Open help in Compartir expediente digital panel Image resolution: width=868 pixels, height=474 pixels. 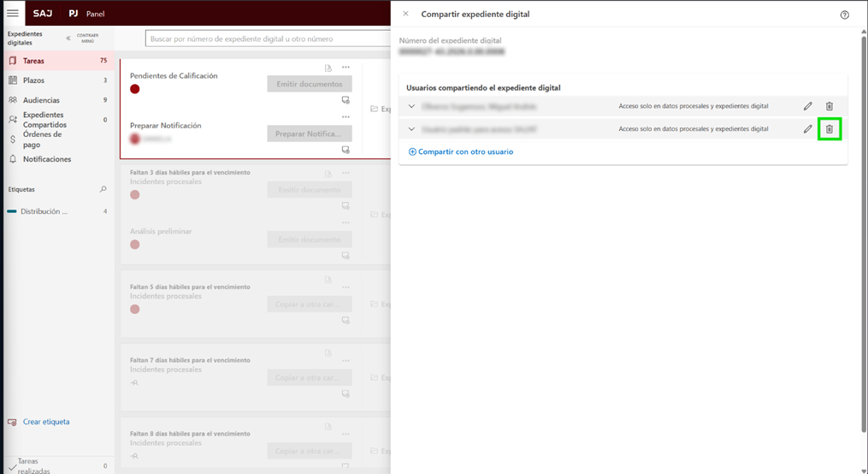844,15
